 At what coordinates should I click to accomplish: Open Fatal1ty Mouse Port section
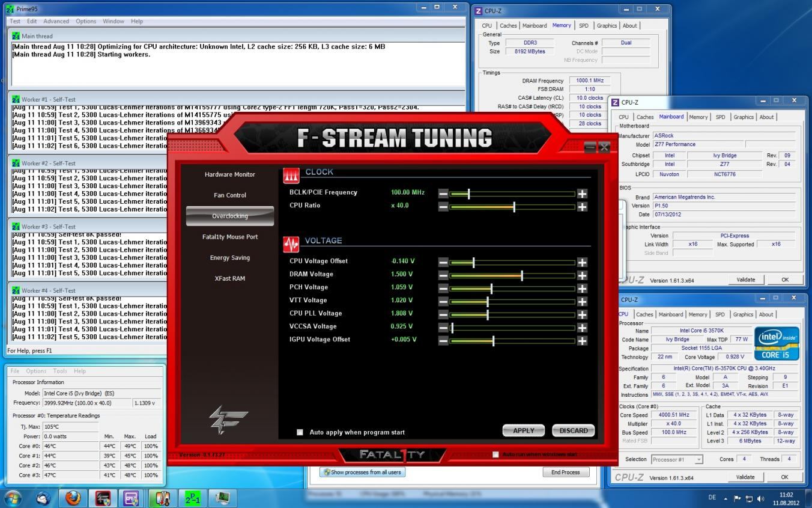[230, 237]
